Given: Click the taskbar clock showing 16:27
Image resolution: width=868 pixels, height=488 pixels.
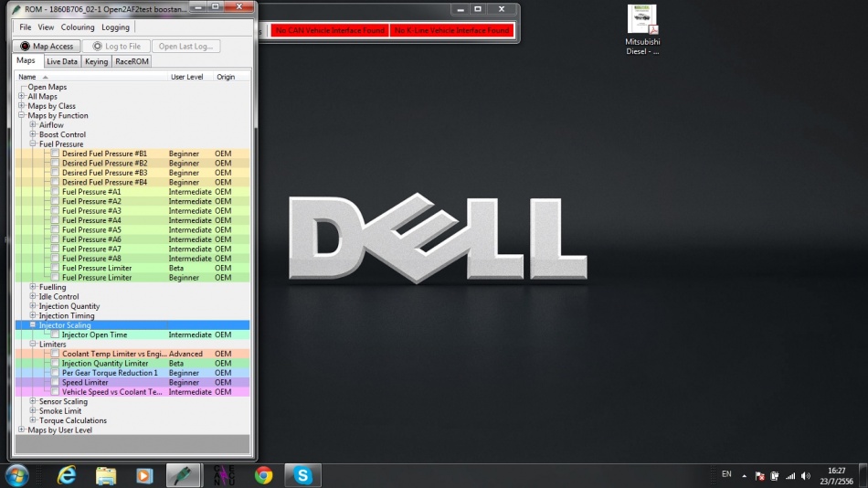Looking at the screenshot, I should 836,476.
